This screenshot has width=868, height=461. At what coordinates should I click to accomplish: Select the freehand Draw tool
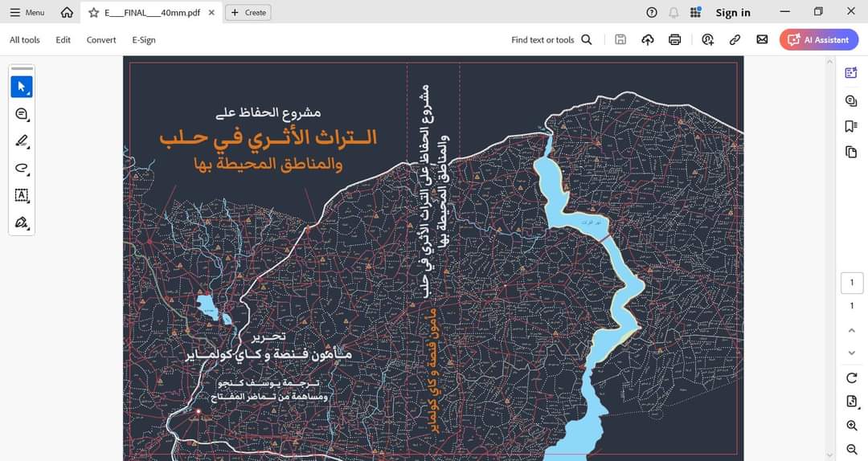22,168
